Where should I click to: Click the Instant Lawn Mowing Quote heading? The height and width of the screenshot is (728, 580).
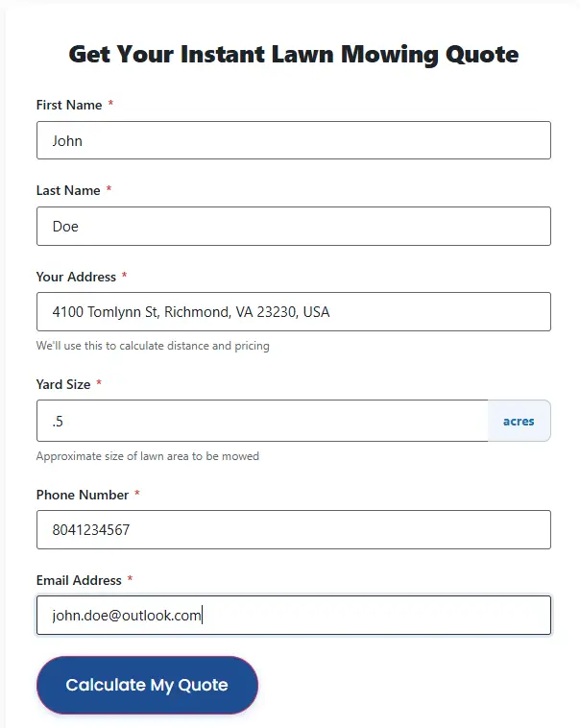pos(293,54)
